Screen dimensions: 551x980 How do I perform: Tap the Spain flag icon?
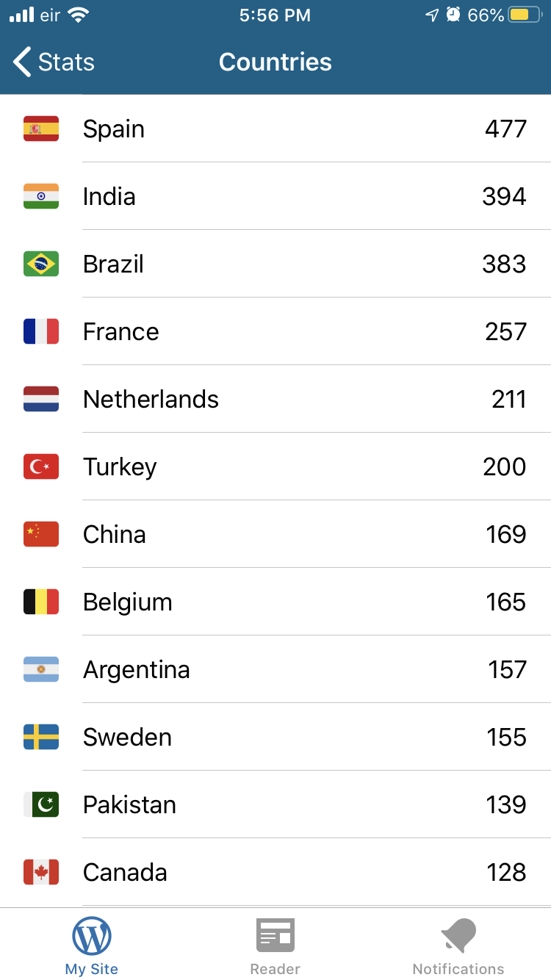click(41, 129)
